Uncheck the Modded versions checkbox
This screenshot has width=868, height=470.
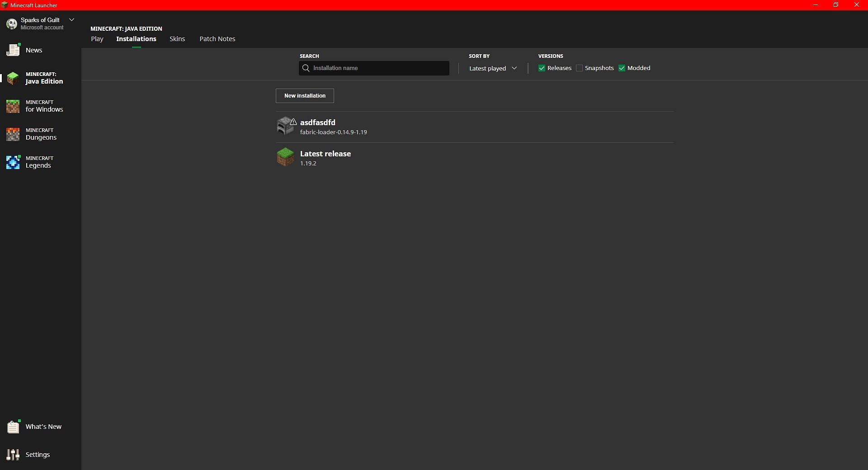(622, 68)
